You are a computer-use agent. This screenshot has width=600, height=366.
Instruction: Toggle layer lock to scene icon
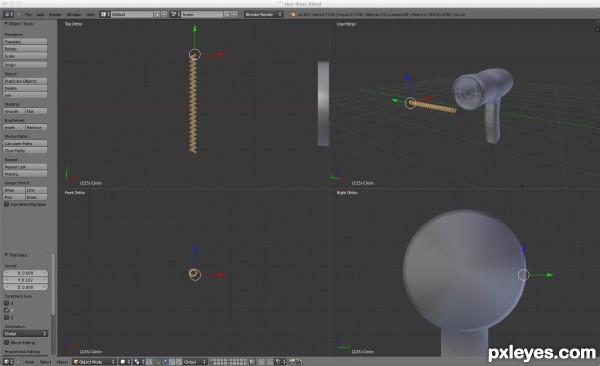click(253, 361)
